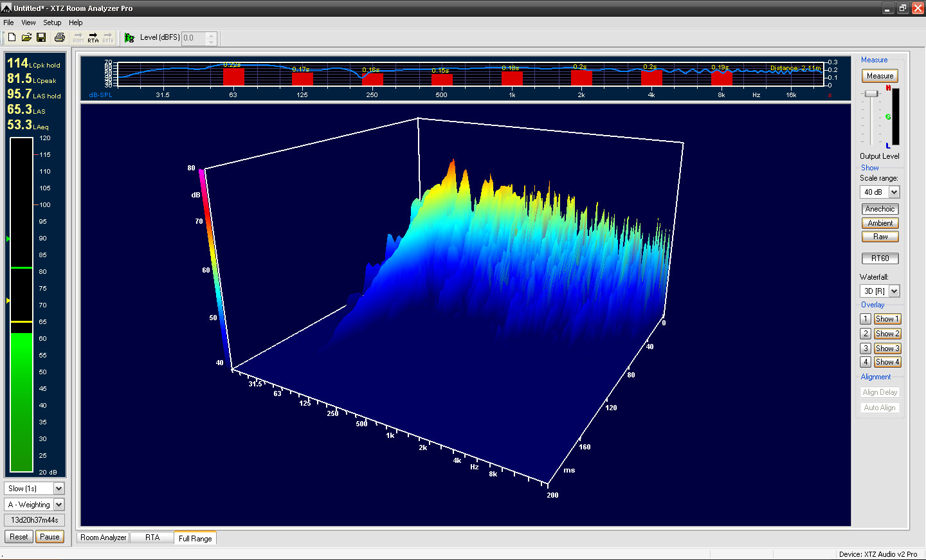This screenshot has width=926, height=560.
Task: Toggle the Show 2 overlay
Action: coord(887,334)
